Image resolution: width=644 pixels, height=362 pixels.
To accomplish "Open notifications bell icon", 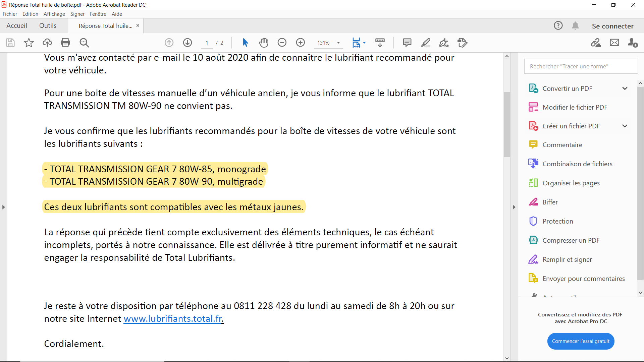I will click(575, 26).
